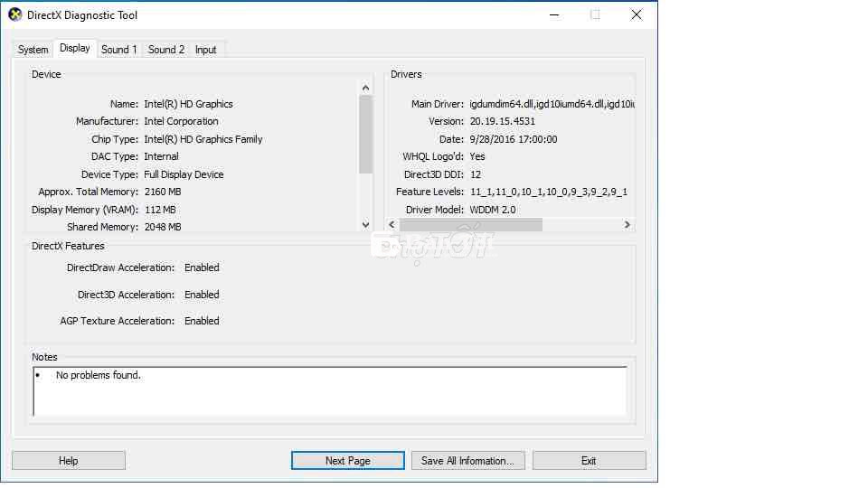The height and width of the screenshot is (488, 868).
Task: Select the Display tab
Action: pyautogui.click(x=75, y=49)
